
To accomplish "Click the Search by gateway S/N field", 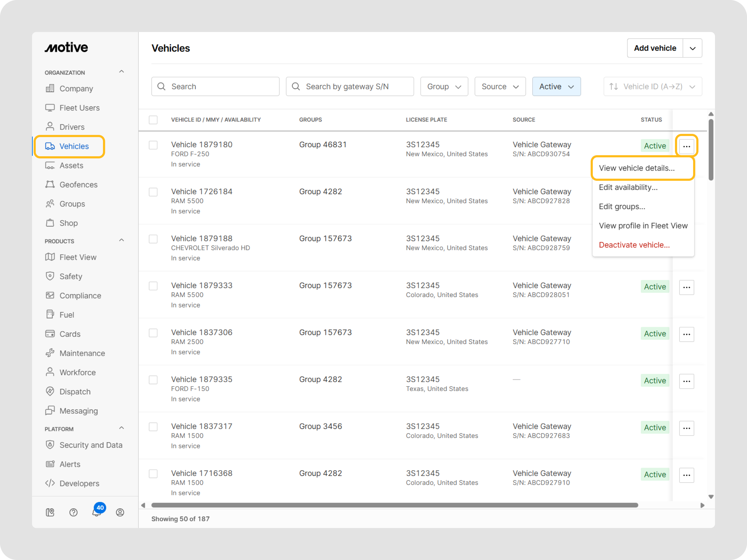I will coord(349,87).
